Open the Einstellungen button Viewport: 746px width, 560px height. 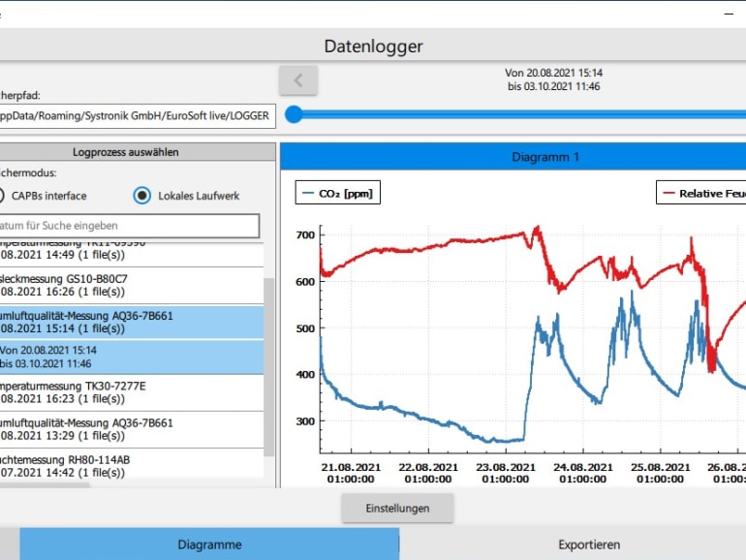click(396, 508)
